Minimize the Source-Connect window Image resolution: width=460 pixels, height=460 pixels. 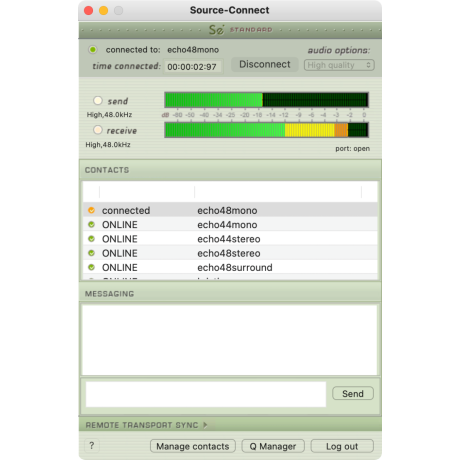coord(103,10)
